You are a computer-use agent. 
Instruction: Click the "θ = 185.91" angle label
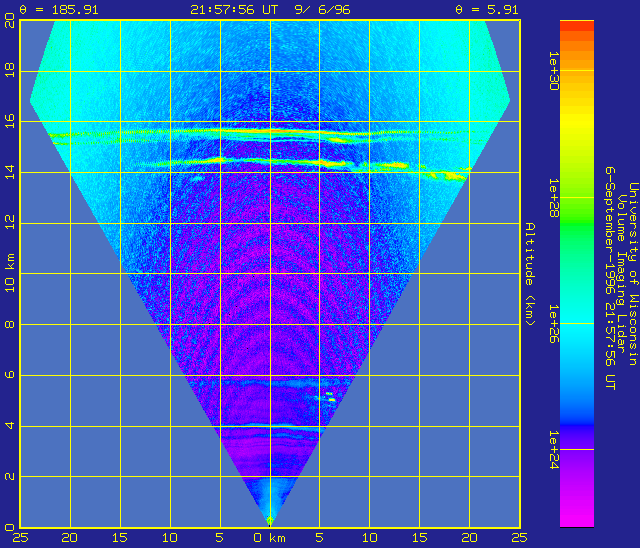click(59, 10)
